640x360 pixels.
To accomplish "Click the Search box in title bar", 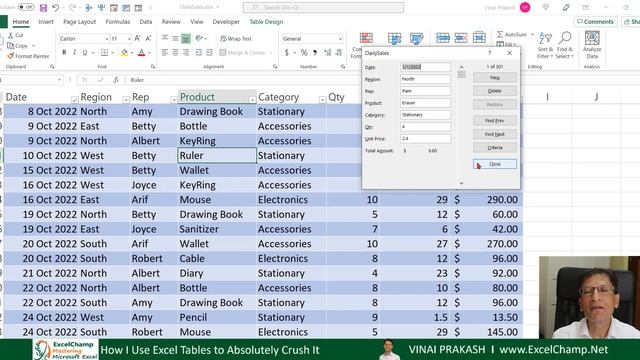I will pyautogui.click(x=323, y=7).
